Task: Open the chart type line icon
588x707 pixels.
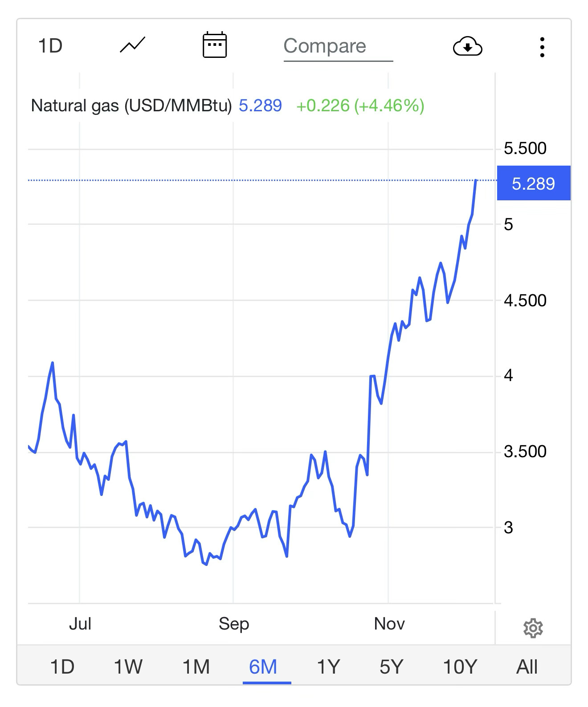Action: pos(133,45)
